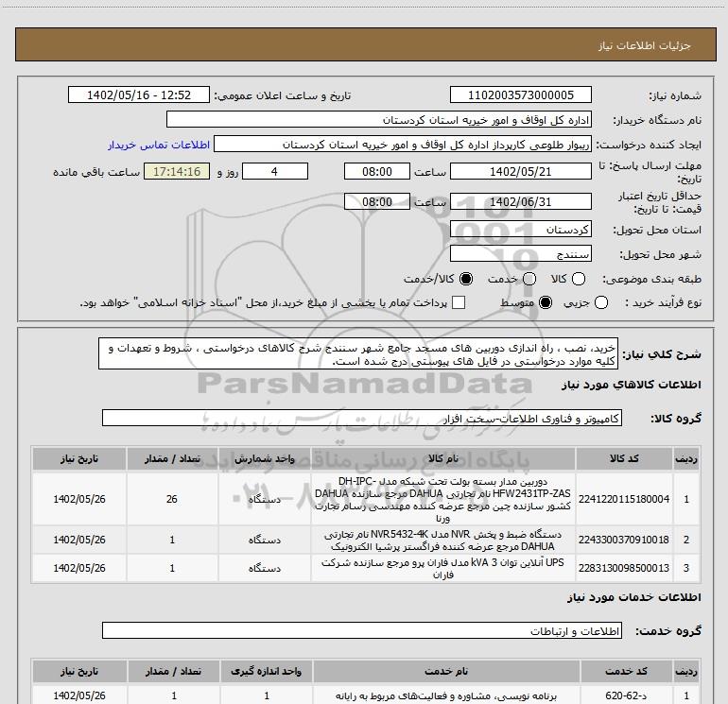Viewport: 728px width, 704px height.
Task: Click service code د-62-620
Action: 626,695
